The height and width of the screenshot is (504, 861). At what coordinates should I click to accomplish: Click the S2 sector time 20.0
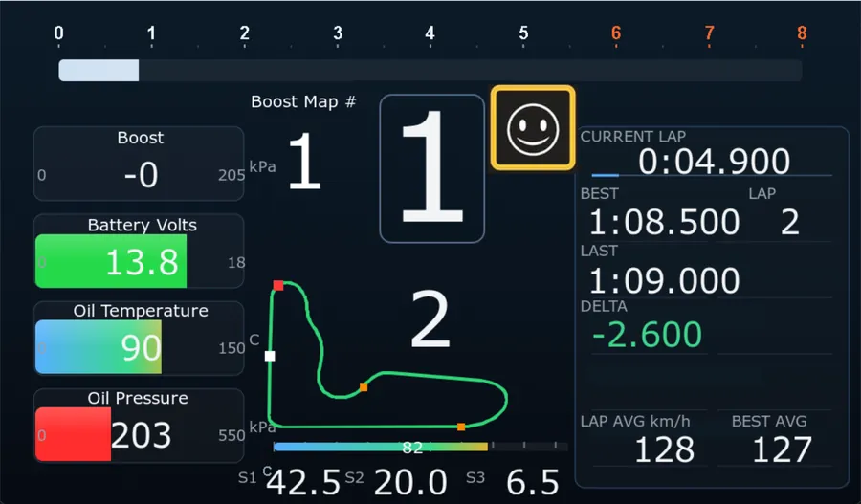click(410, 483)
